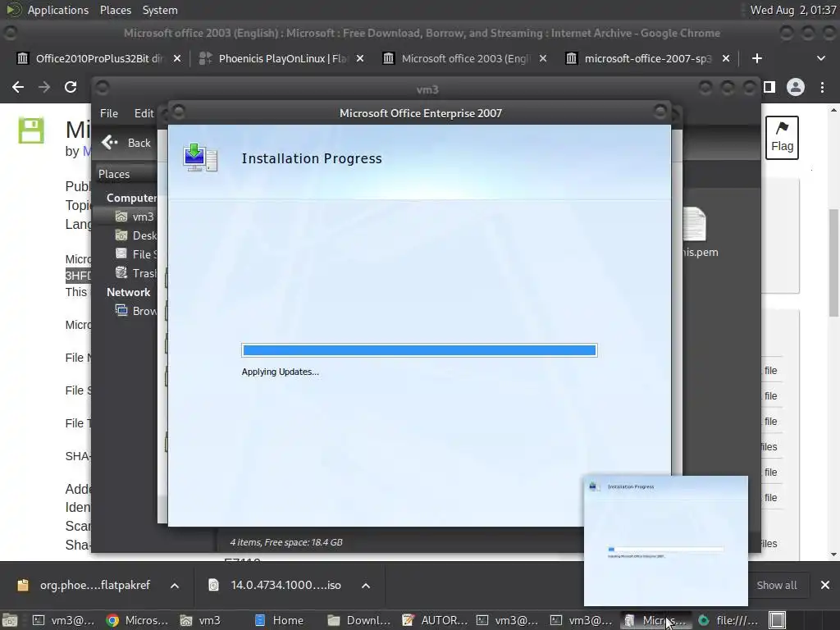The width and height of the screenshot is (840, 630).
Task: Open the System menu in top panel
Action: click(x=160, y=10)
